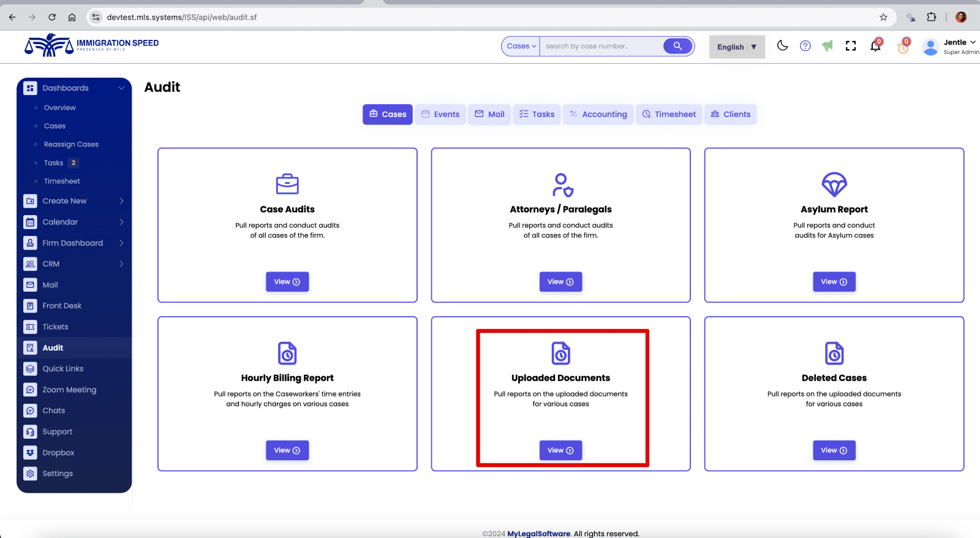Open Dropbox from the sidebar
This screenshot has height=538, width=980.
[x=58, y=453]
